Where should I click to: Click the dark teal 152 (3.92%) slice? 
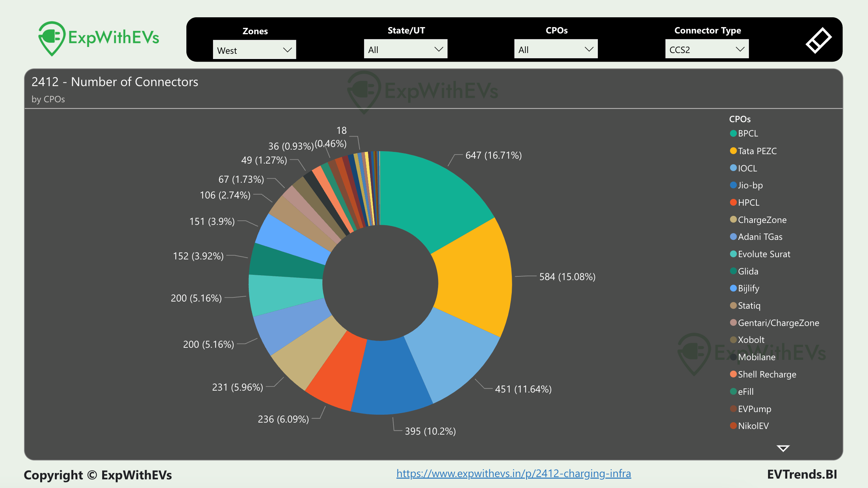click(287, 263)
